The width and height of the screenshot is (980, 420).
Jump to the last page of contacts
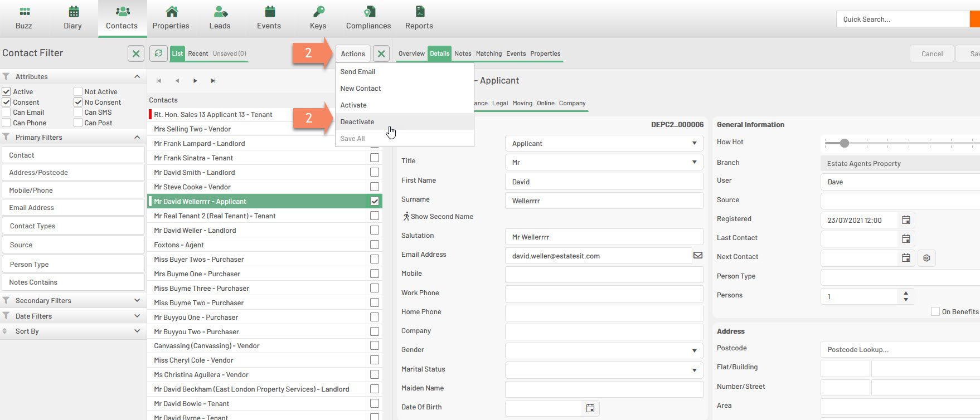pos(213,81)
